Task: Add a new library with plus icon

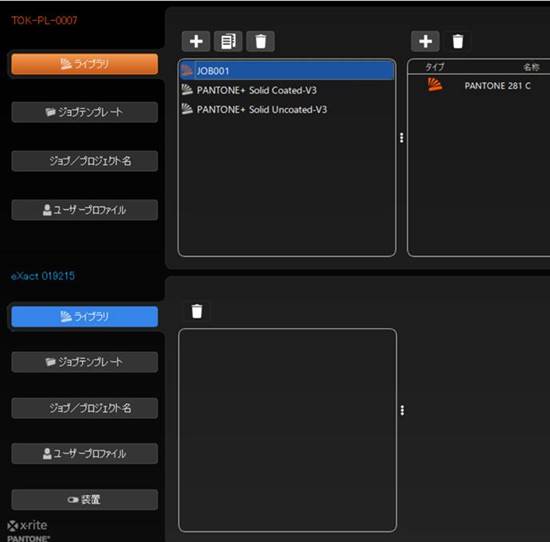Action: [x=196, y=41]
